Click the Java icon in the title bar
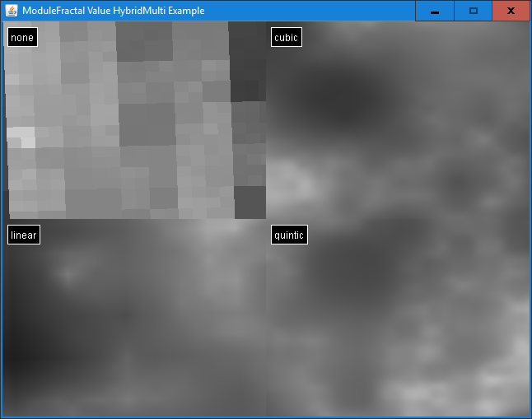 click(12, 11)
